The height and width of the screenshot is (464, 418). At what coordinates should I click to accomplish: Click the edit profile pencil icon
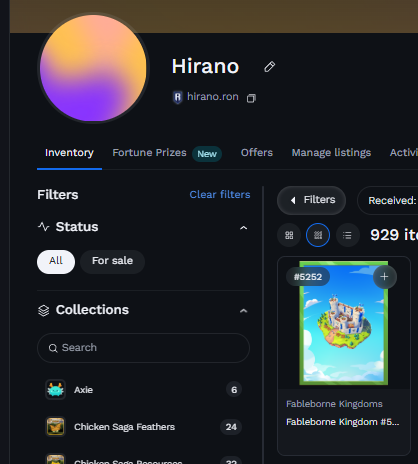coord(269,67)
